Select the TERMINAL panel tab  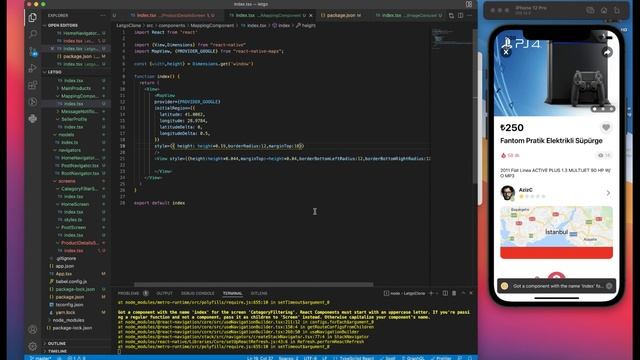[232, 293]
